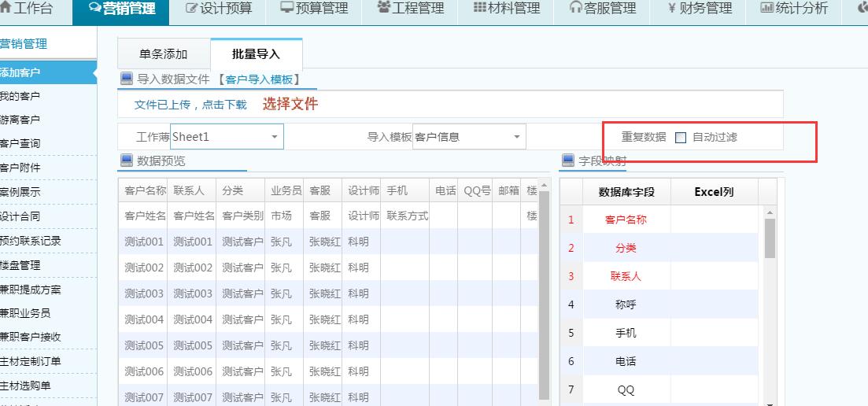Download the 客户导入模板 template link
The width and height of the screenshot is (868, 406).
[259, 79]
